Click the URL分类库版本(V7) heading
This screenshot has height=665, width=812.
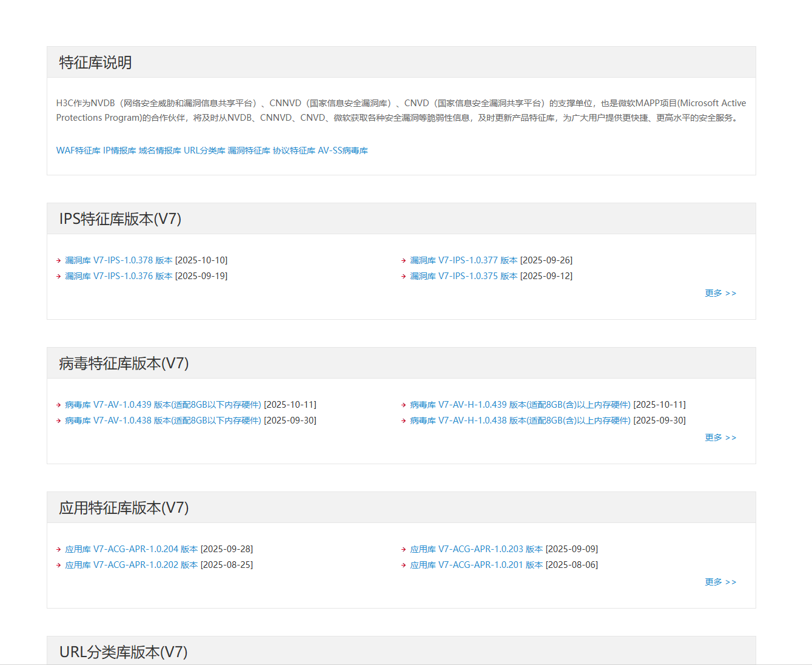124,652
